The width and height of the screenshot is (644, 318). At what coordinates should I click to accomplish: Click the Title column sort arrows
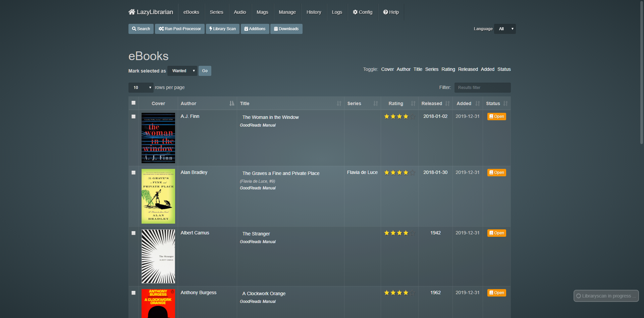click(339, 103)
